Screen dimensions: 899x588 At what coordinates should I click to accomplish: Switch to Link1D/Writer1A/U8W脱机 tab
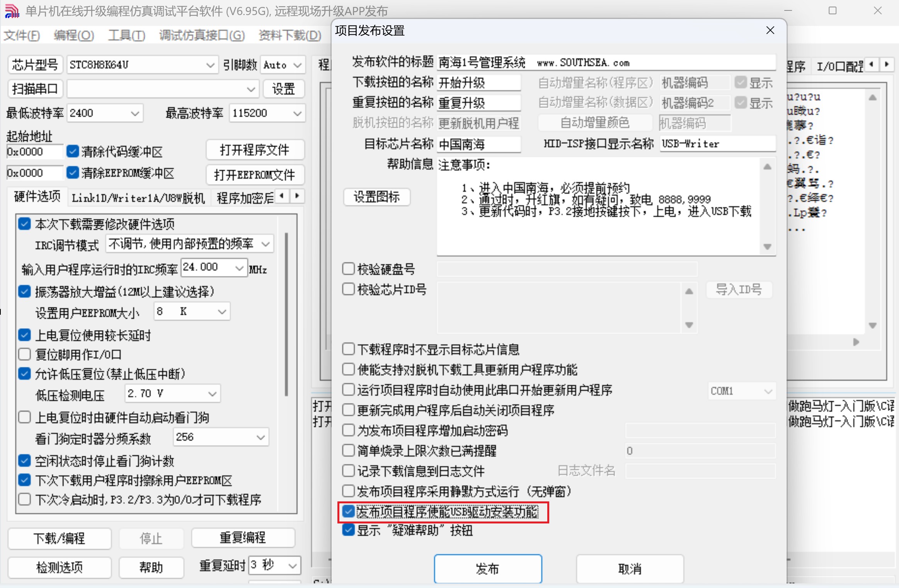(x=138, y=198)
